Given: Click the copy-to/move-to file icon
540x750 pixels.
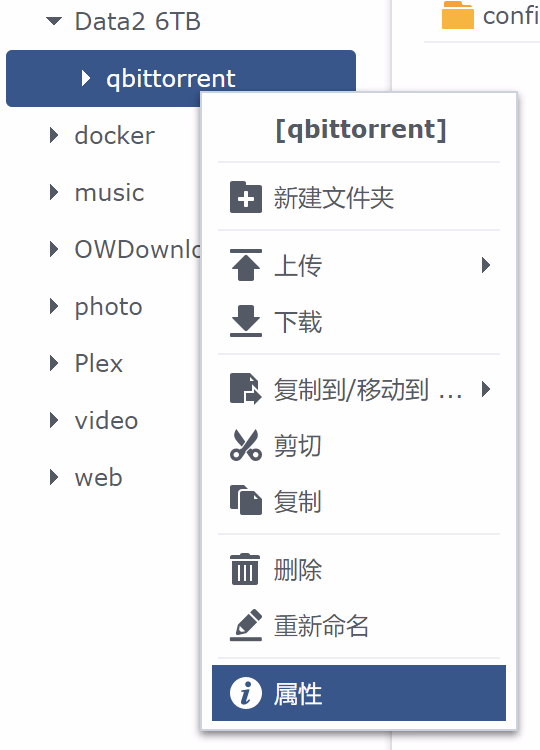Looking at the screenshot, I should click(245, 388).
